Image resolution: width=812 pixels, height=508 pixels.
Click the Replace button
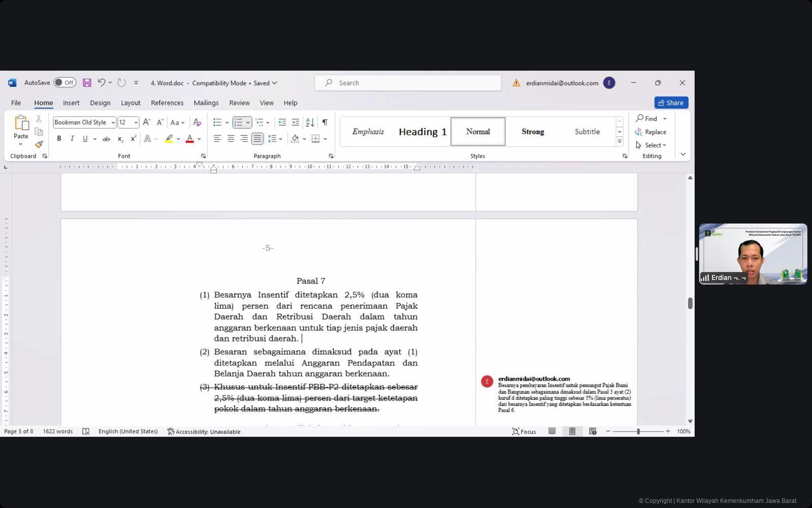(651, 132)
